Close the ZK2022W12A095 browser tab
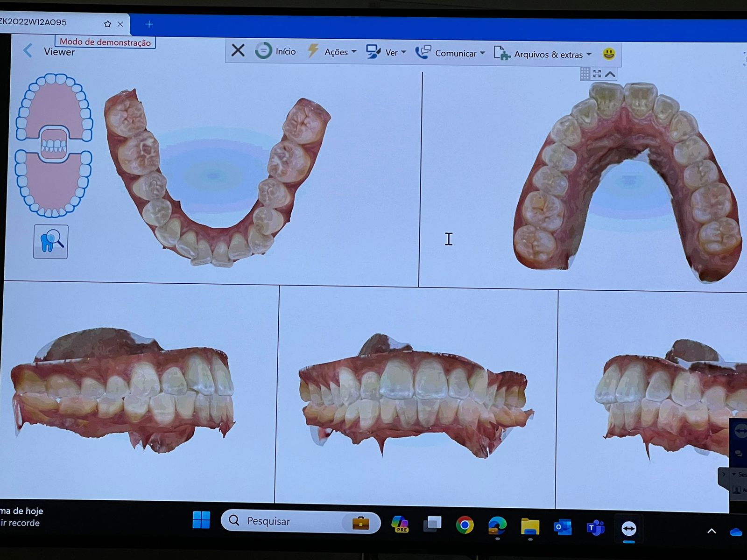The image size is (747, 560). click(120, 24)
